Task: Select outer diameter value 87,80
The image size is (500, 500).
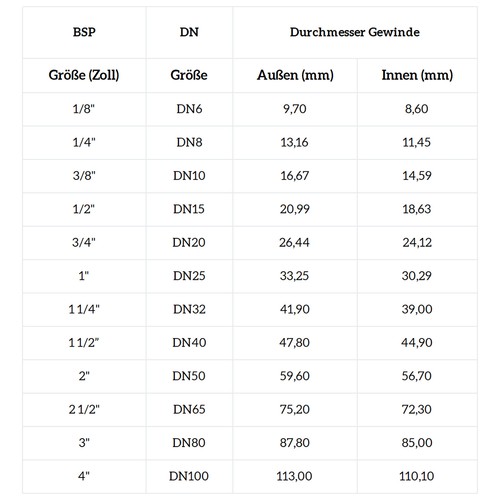Action: coord(295,443)
